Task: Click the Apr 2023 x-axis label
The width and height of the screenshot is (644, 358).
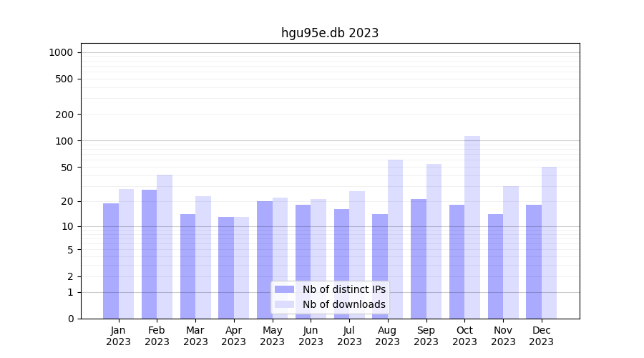Action: pos(234,336)
